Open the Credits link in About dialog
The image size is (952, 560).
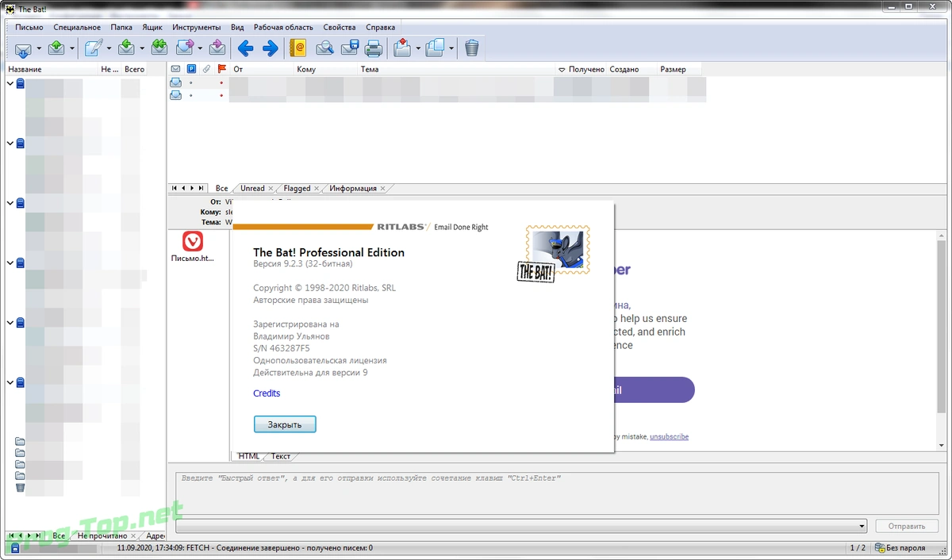(267, 393)
